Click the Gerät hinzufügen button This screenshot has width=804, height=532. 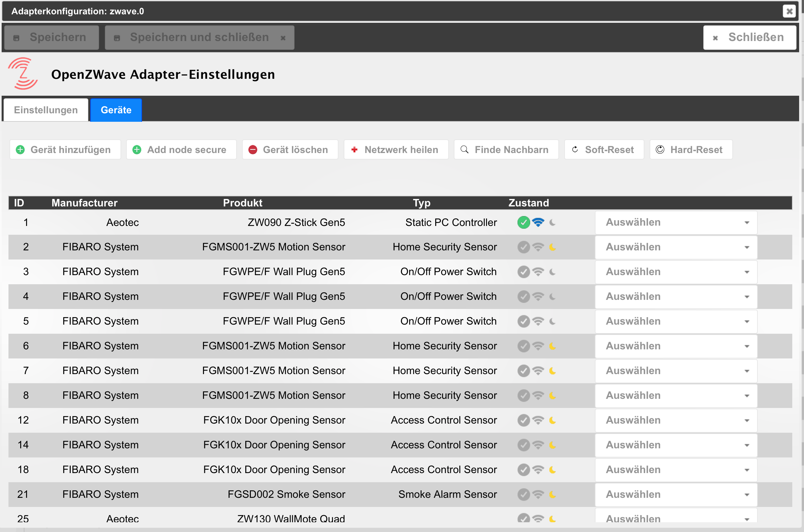click(x=65, y=150)
